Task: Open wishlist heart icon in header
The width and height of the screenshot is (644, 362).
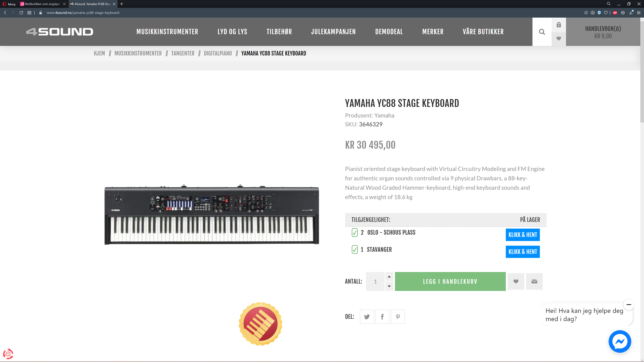Action: [x=558, y=39]
